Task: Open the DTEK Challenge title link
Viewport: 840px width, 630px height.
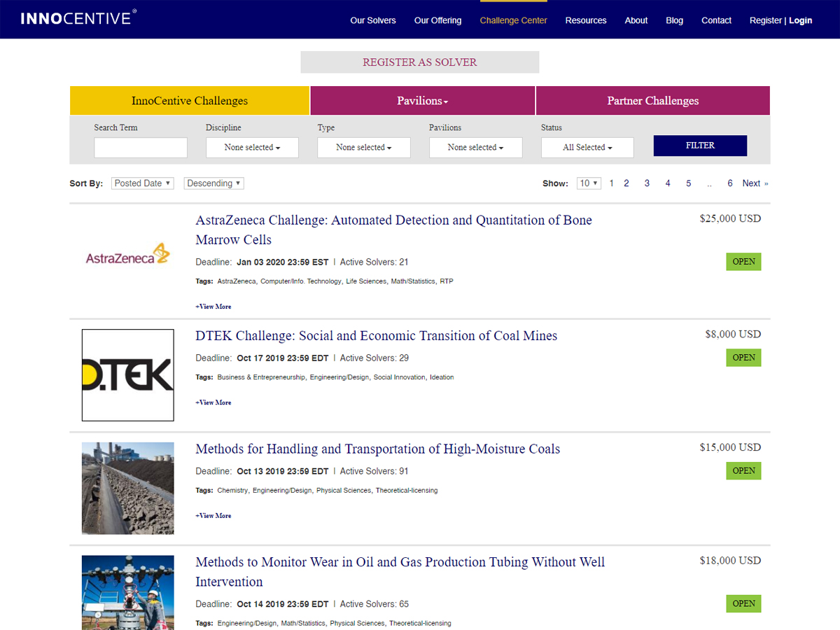Action: click(376, 336)
